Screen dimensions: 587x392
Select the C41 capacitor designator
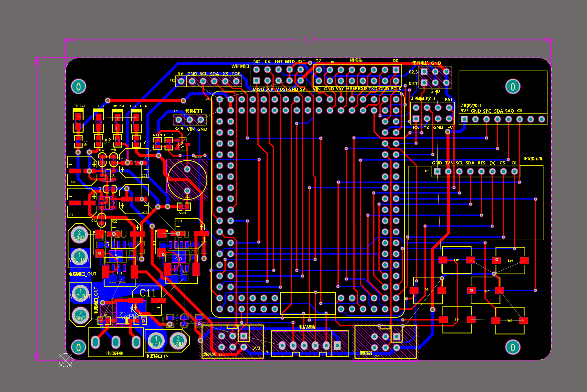pos(72,215)
